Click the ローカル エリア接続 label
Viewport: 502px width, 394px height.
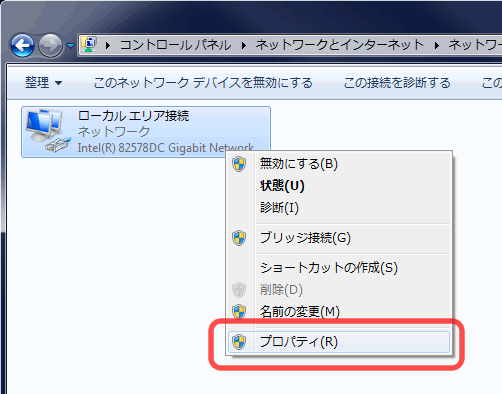[x=133, y=116]
